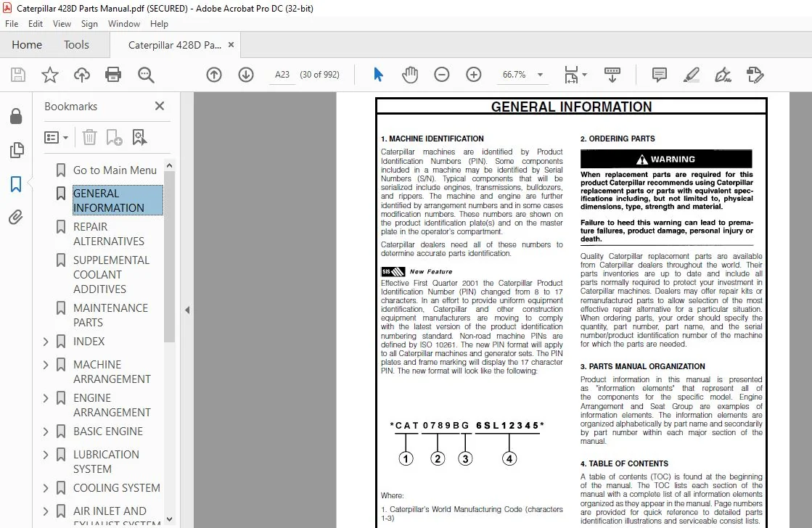Choose the arrow selection tool

tap(379, 75)
